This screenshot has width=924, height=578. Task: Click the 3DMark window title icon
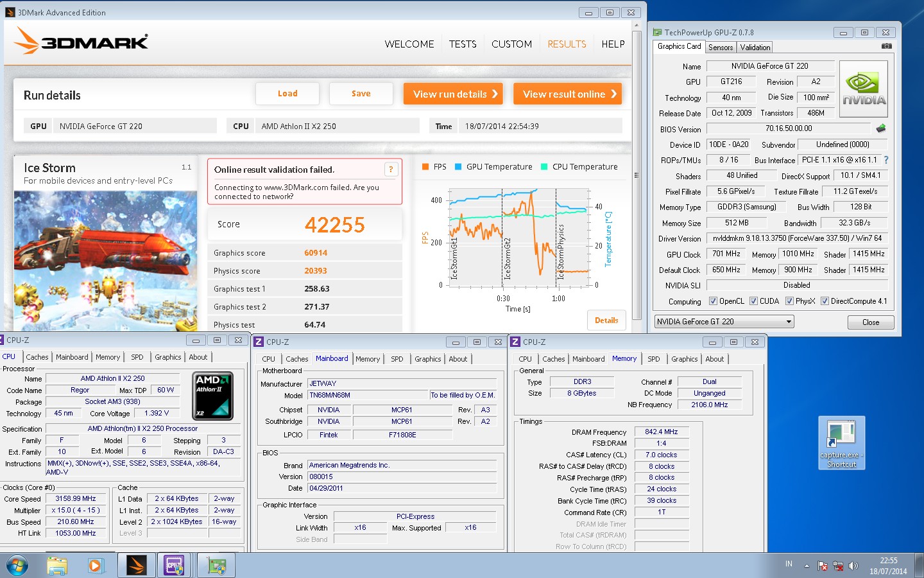tap(10, 12)
